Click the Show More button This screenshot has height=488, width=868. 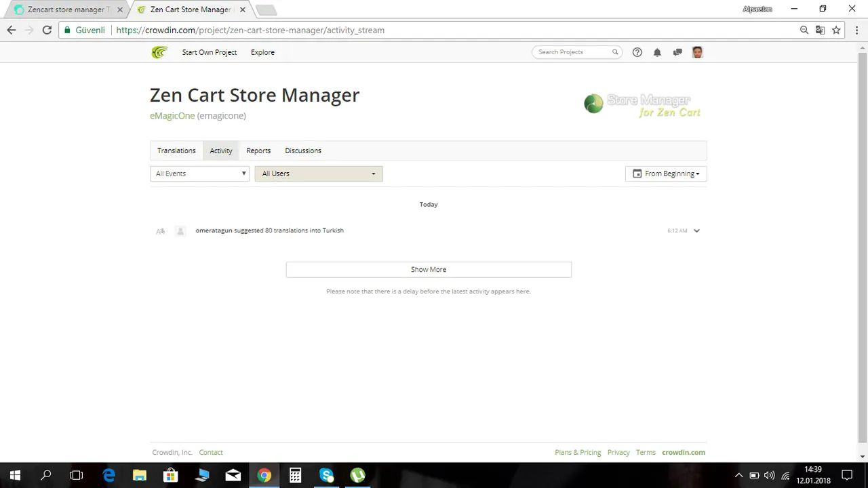coord(429,270)
